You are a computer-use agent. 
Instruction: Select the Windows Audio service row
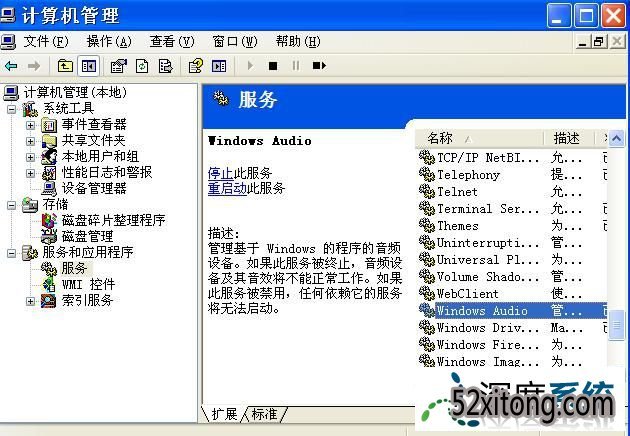512,311
